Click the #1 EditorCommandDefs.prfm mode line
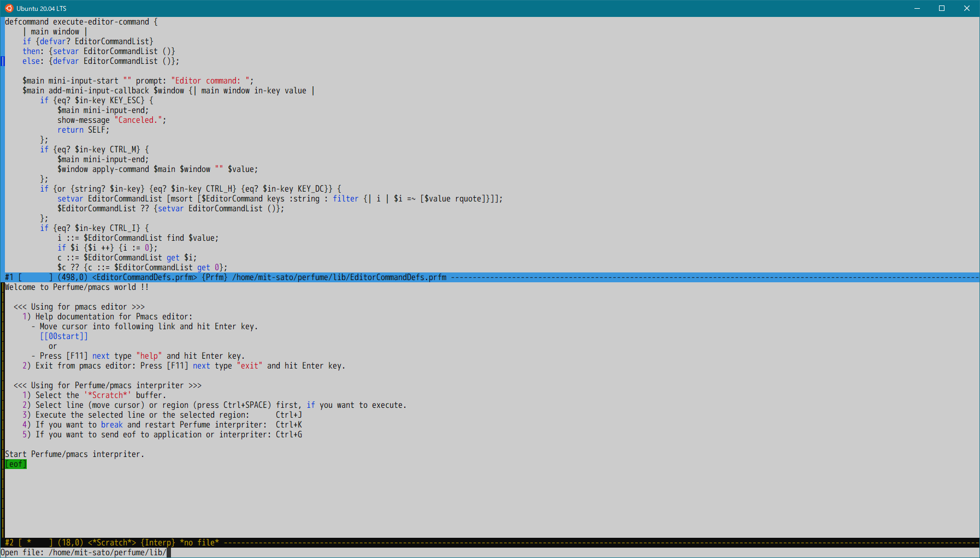This screenshot has width=980, height=558. point(492,277)
